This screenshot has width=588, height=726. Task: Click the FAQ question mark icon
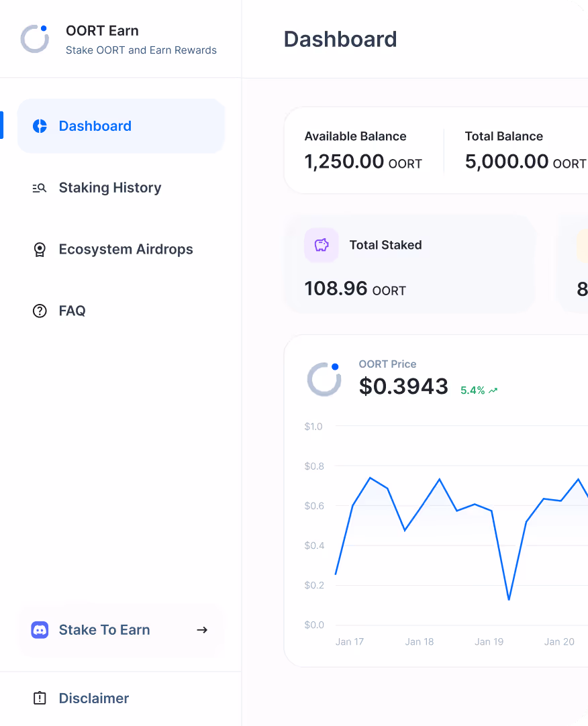click(40, 311)
